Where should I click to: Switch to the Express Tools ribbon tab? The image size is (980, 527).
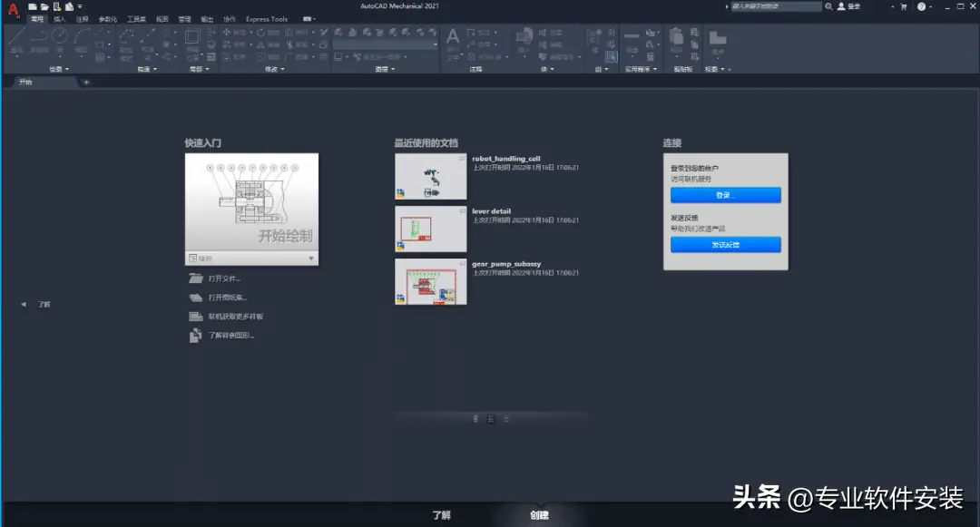(x=266, y=19)
